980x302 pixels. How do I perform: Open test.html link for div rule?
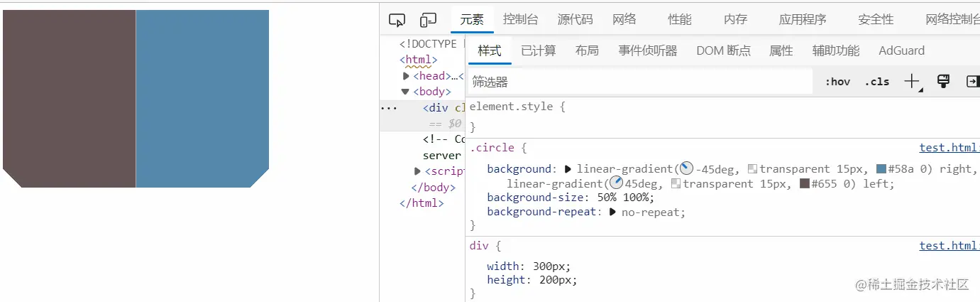point(949,246)
